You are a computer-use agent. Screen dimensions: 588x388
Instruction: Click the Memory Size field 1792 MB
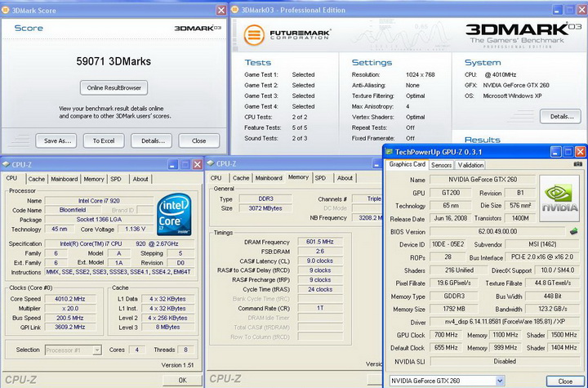pyautogui.click(x=454, y=309)
